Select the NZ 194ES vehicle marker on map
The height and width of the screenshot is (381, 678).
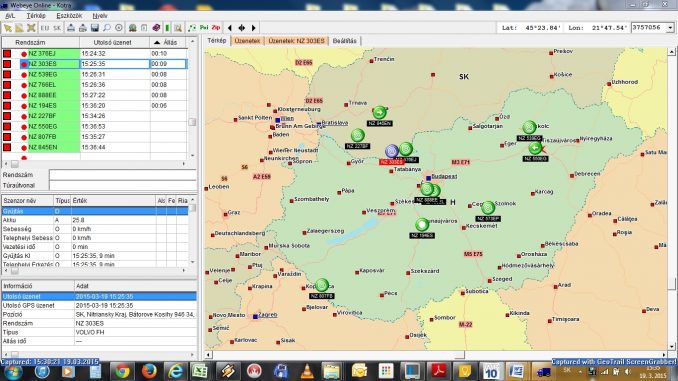(x=422, y=225)
